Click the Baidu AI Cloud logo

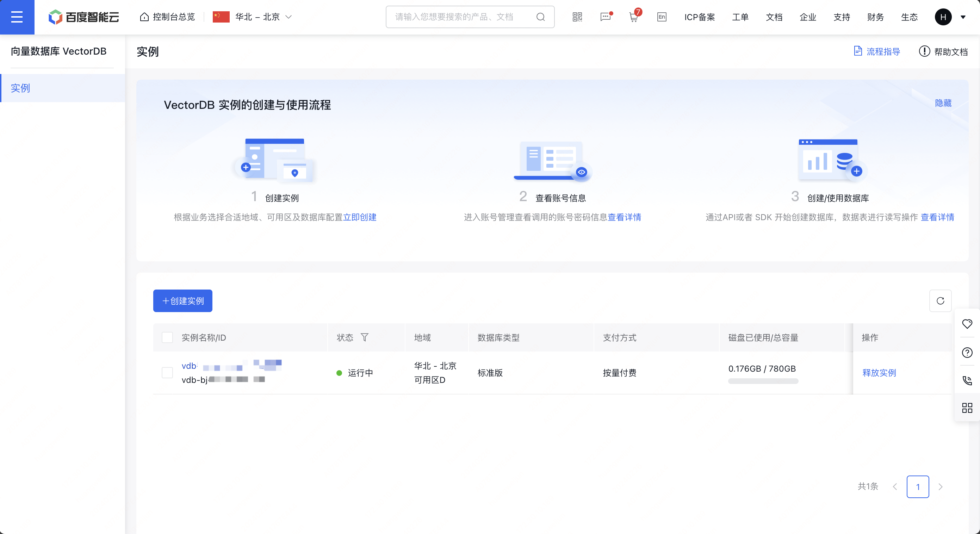[x=84, y=17]
